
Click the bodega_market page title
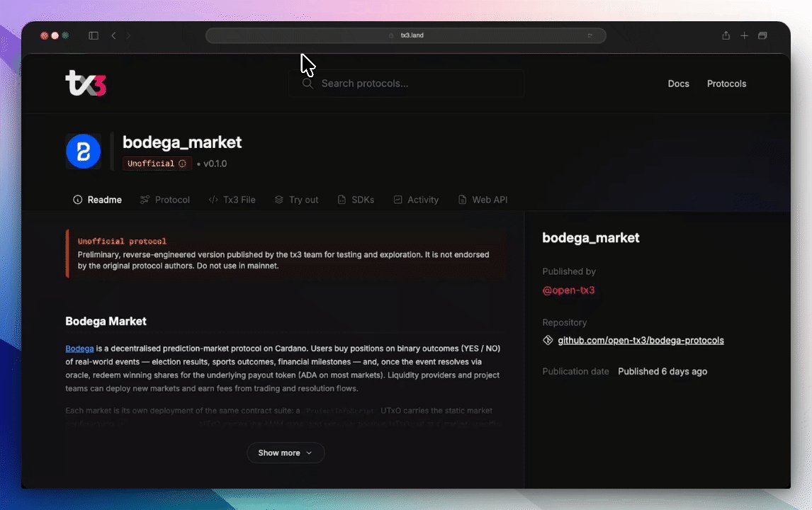point(182,142)
